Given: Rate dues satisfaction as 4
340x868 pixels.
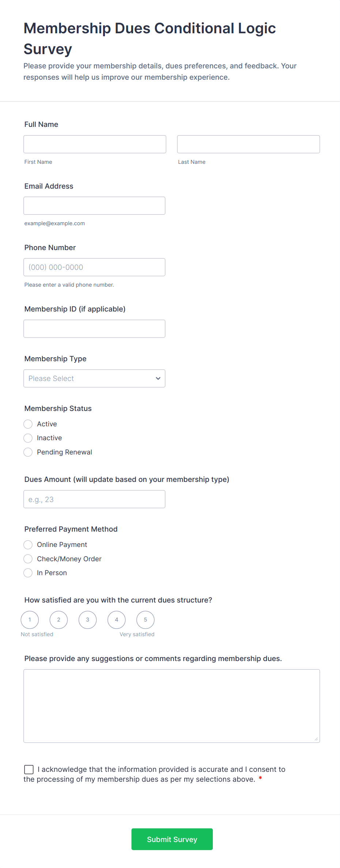Looking at the screenshot, I should 117,620.
